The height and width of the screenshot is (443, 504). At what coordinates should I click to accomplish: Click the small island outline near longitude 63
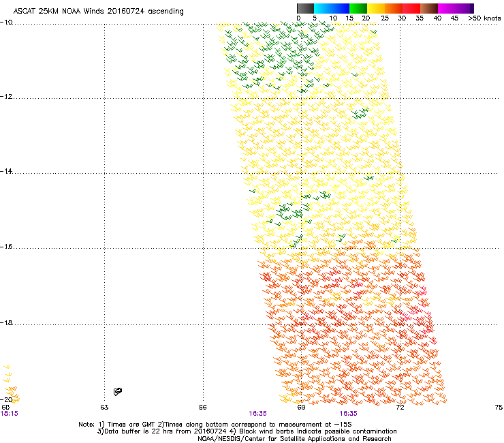[118, 391]
